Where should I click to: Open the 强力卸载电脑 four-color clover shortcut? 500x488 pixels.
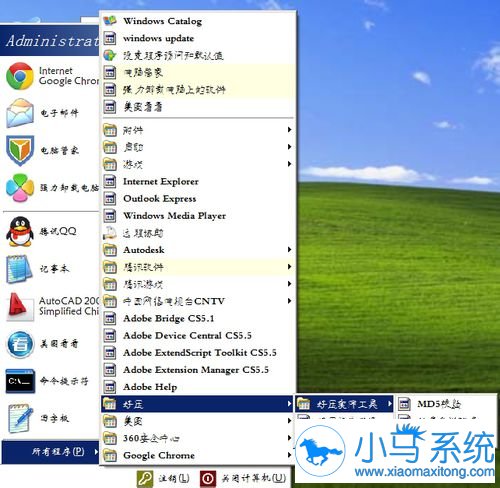[52, 188]
